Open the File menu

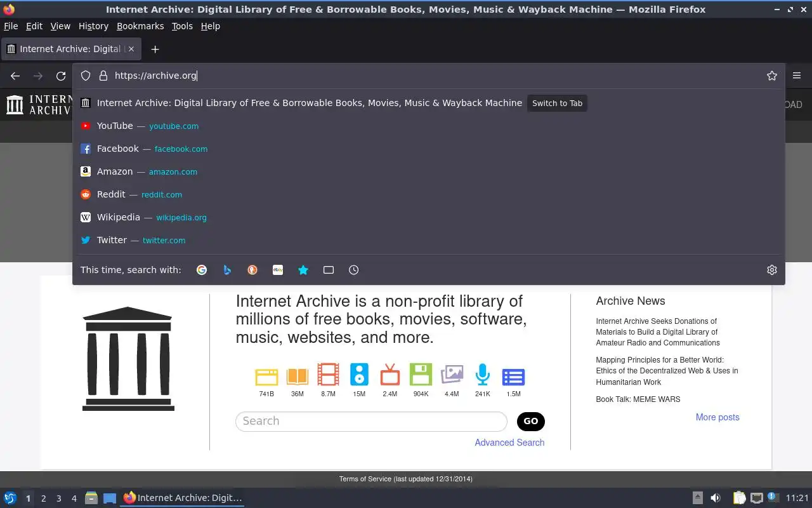click(x=11, y=26)
